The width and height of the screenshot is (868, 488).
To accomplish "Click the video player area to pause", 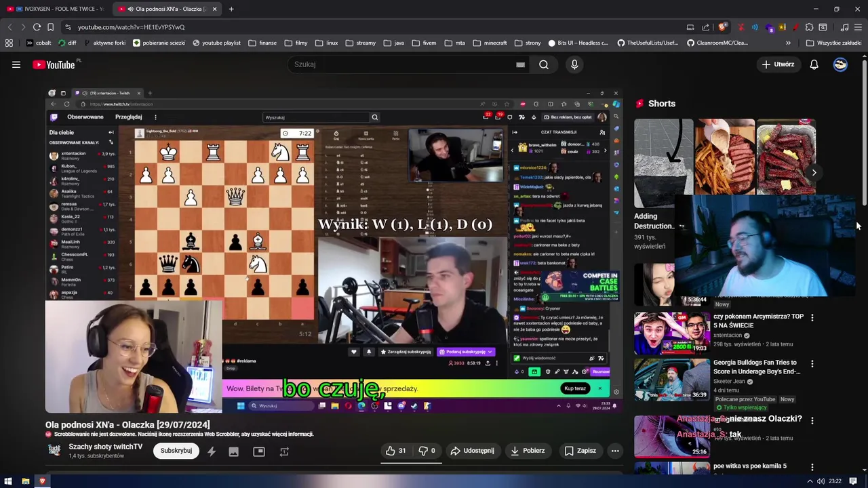I will 333,251.
